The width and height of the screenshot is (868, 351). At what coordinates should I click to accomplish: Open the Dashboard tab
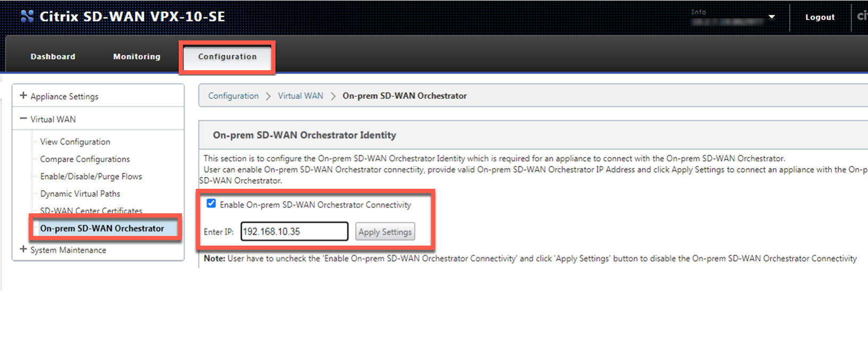coord(53,56)
